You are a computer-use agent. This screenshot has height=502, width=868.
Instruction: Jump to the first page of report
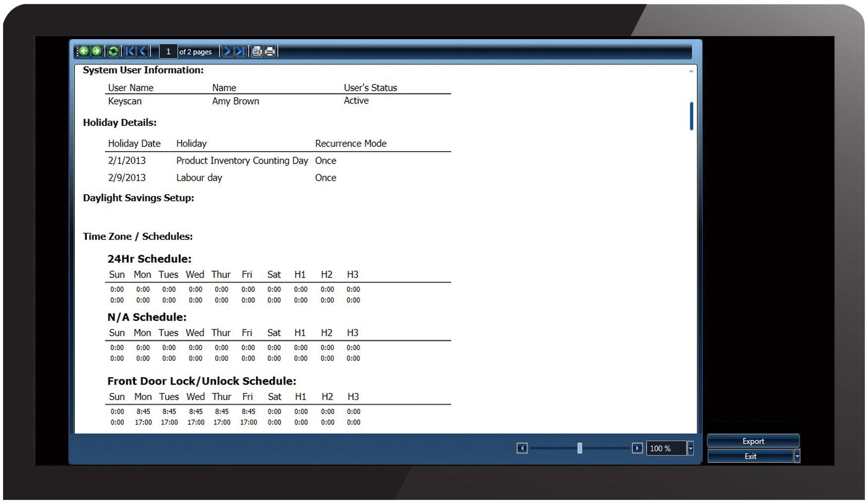click(130, 51)
